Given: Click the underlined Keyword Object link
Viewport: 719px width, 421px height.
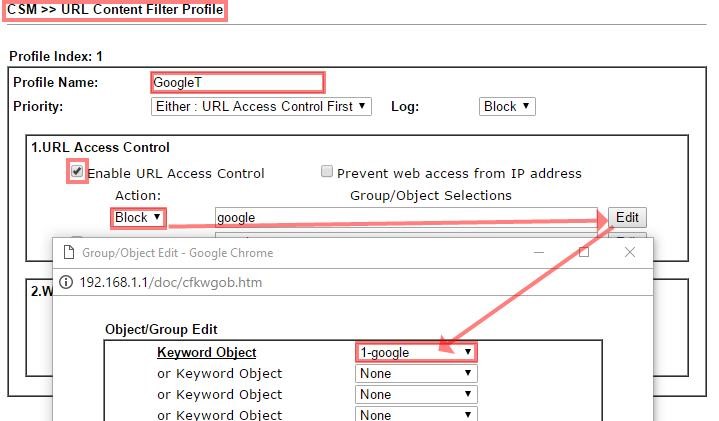Looking at the screenshot, I should 207,352.
